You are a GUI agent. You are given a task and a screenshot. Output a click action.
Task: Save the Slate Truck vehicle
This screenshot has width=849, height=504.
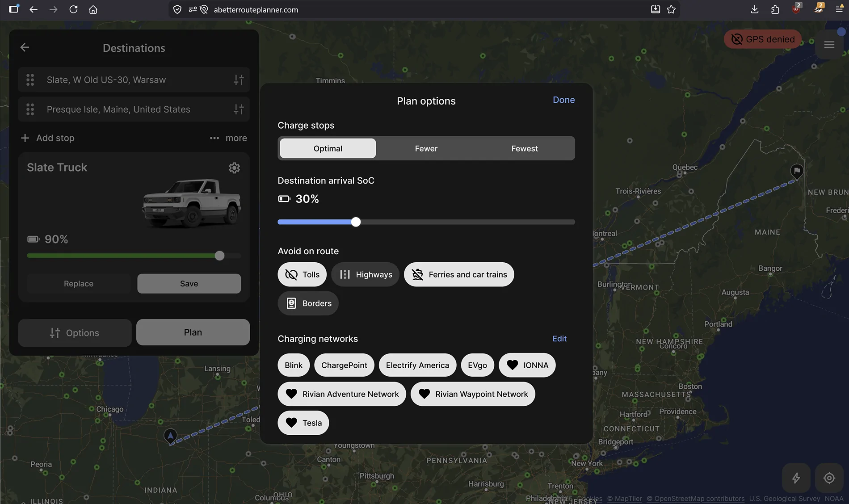pos(189,284)
